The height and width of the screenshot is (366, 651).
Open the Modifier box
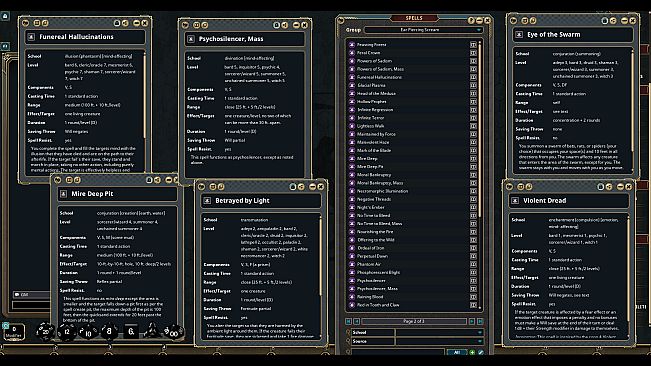point(14,332)
